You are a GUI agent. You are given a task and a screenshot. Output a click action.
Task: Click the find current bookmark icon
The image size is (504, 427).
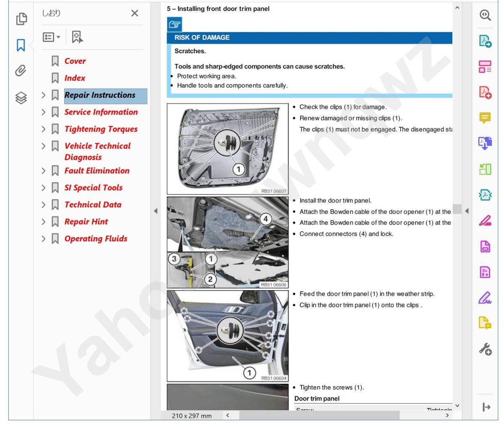pos(77,37)
